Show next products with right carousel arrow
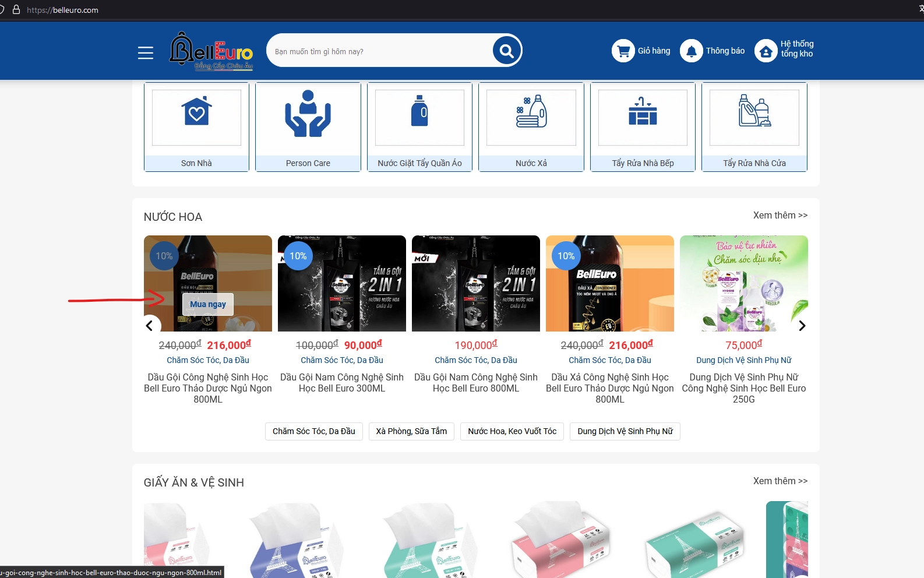This screenshot has width=924, height=578. coord(802,325)
